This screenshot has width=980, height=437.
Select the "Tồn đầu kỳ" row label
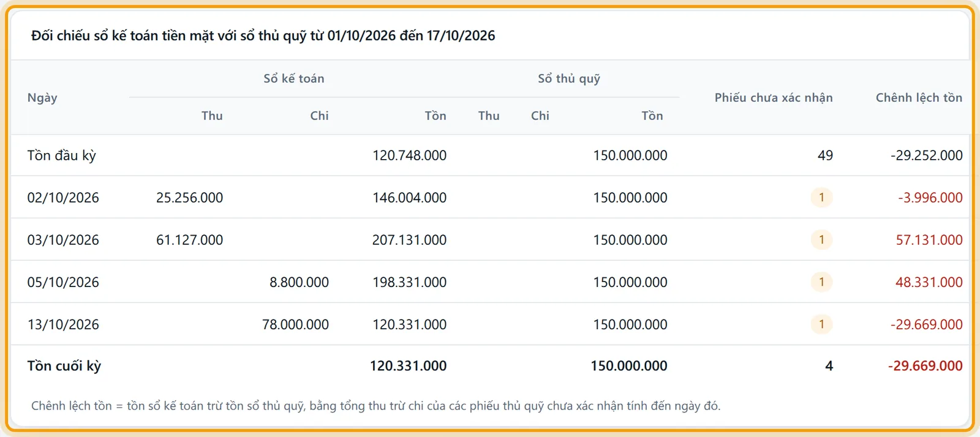[x=62, y=155]
